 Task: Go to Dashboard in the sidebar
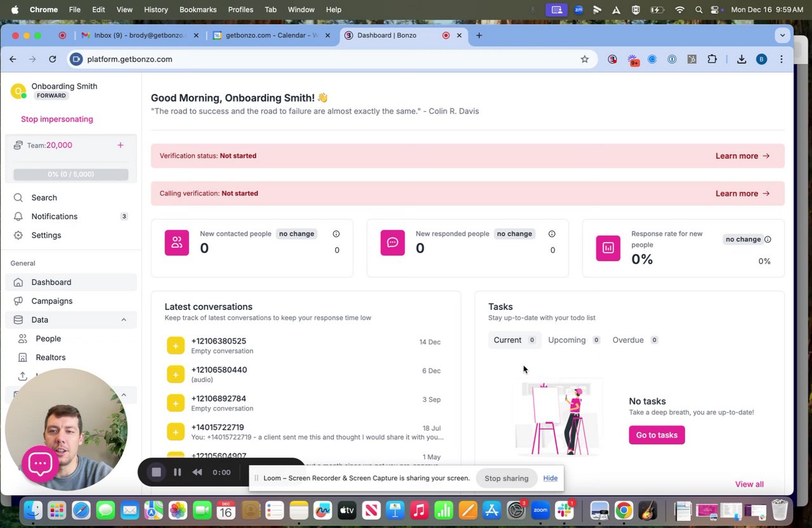coord(71,282)
